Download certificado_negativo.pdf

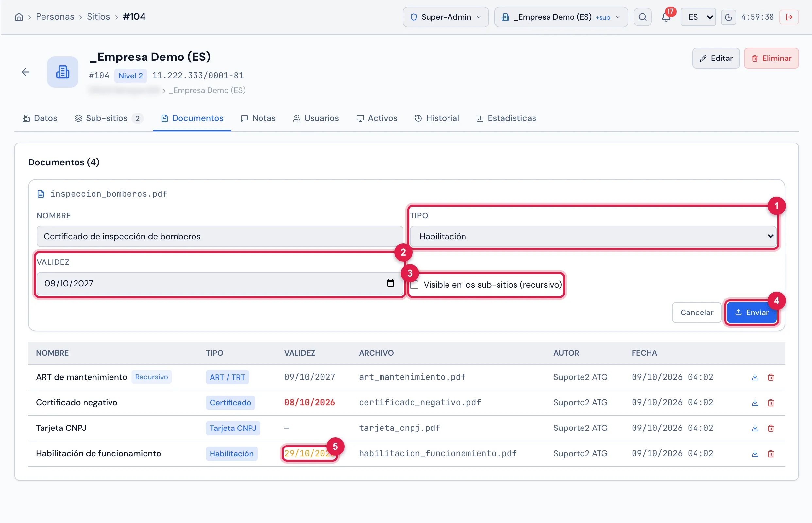point(754,403)
